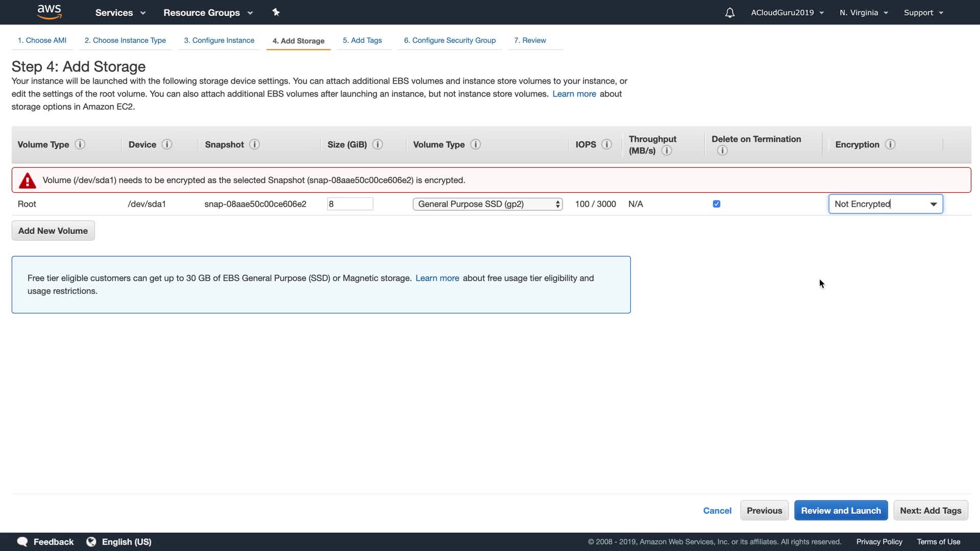The image size is (980, 551).
Task: Open General Purpose SSD volume type dropdown
Action: [487, 204]
